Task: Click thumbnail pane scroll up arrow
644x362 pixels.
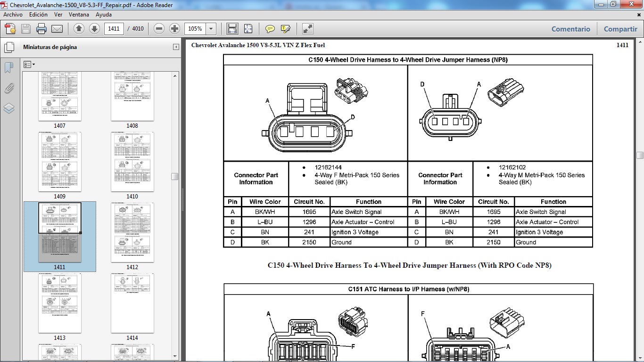Action: 175,75
